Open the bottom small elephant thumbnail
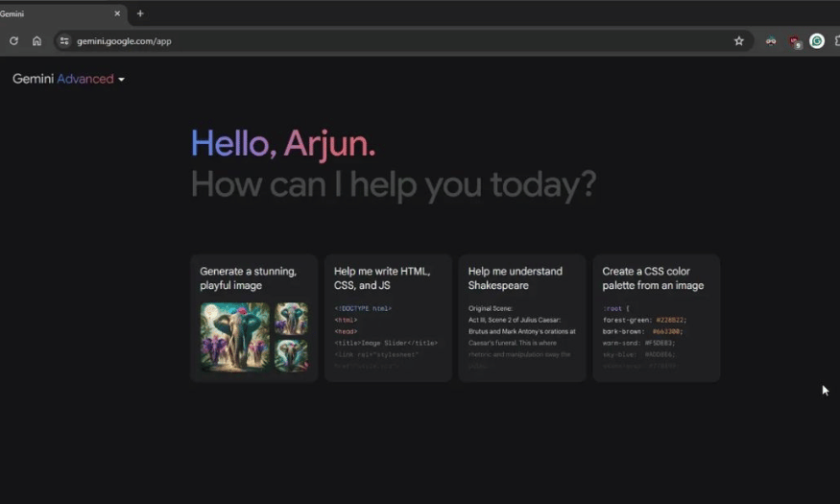840x504 pixels. tap(292, 355)
